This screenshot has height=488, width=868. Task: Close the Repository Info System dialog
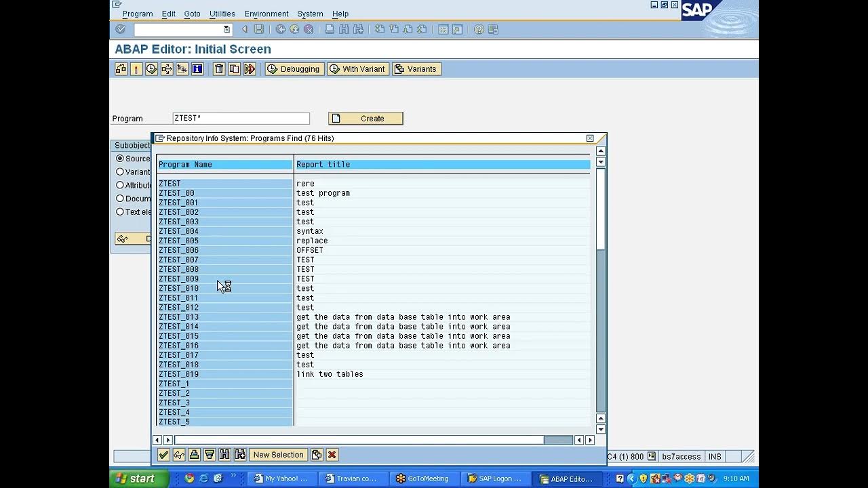(590, 138)
